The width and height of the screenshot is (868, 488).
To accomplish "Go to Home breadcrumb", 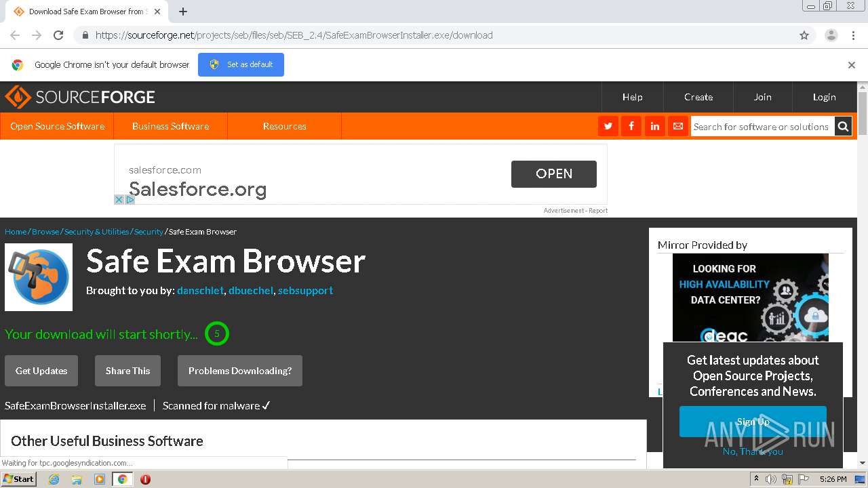I will pos(16,232).
